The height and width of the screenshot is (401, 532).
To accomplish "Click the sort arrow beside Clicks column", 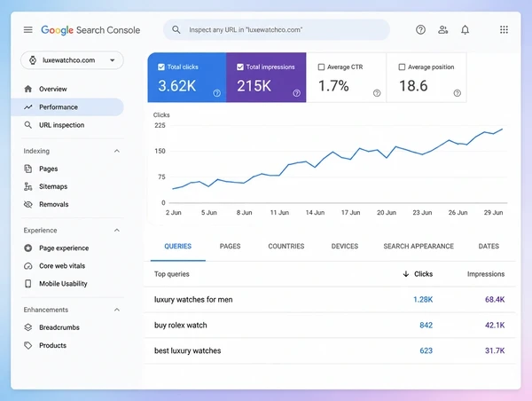I will click(x=406, y=274).
